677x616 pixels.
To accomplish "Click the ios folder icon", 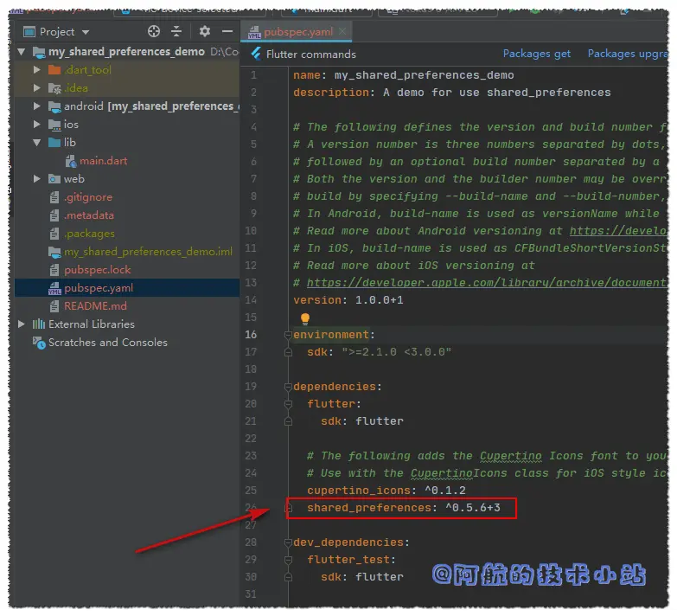I will pyautogui.click(x=54, y=125).
